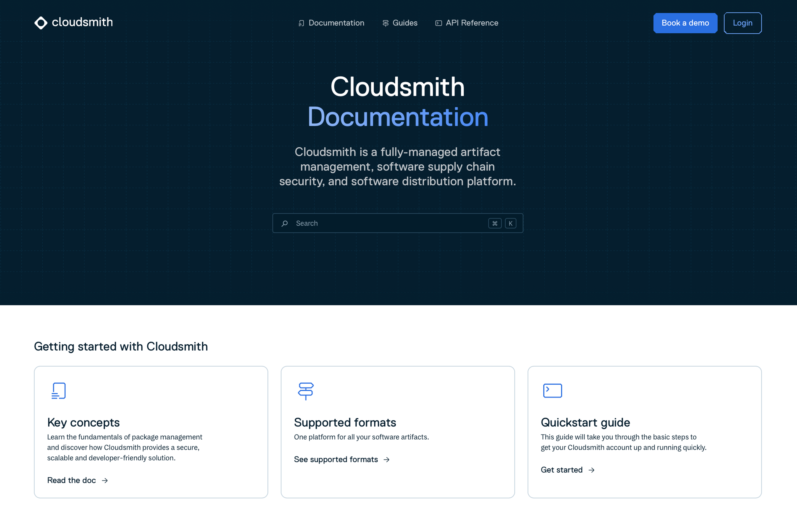Click the K key shortcut badge
This screenshot has height=532, width=797.
coord(510,223)
